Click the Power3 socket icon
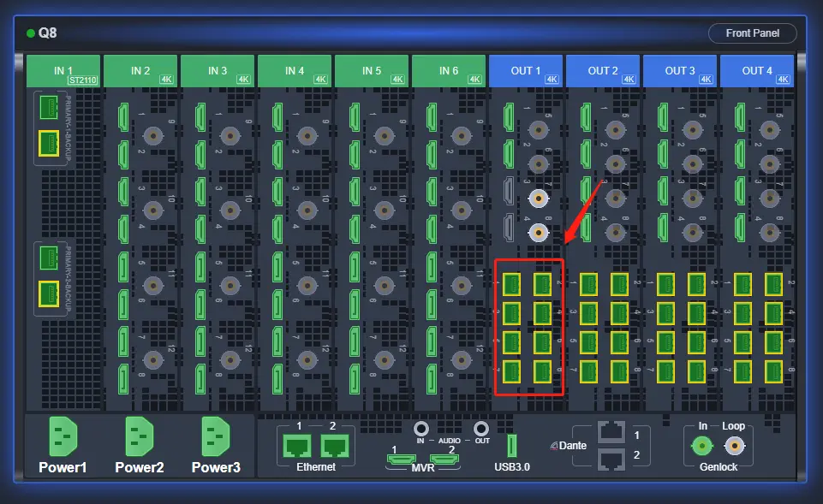This screenshot has height=504, width=823. pyautogui.click(x=216, y=436)
